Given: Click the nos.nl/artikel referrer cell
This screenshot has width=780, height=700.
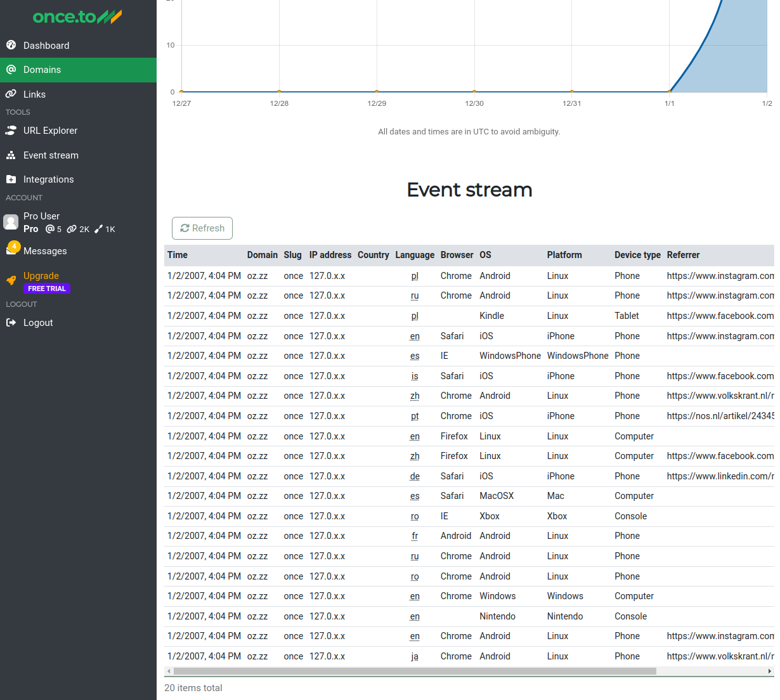Looking at the screenshot, I should coord(720,416).
